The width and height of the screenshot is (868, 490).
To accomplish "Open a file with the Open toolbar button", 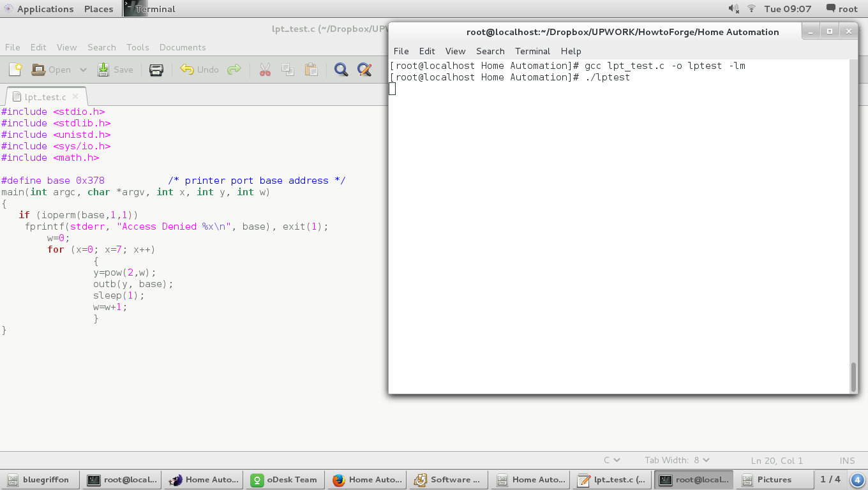I will click(51, 70).
